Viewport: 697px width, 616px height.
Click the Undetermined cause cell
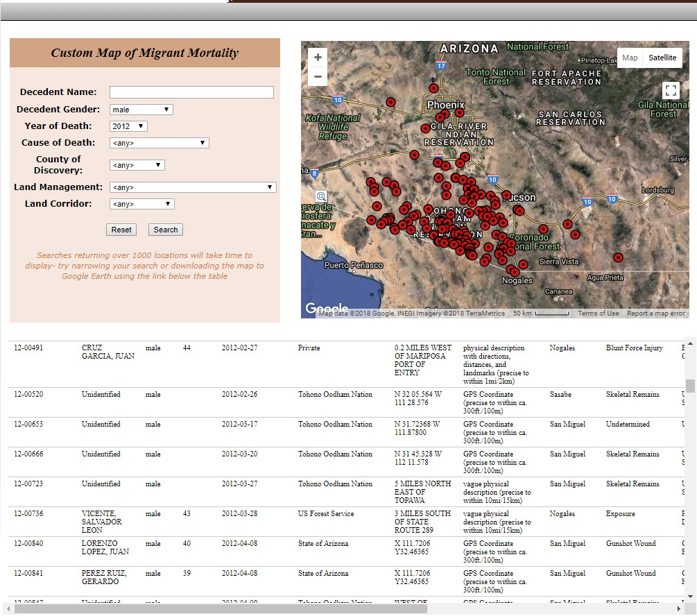coord(628,424)
